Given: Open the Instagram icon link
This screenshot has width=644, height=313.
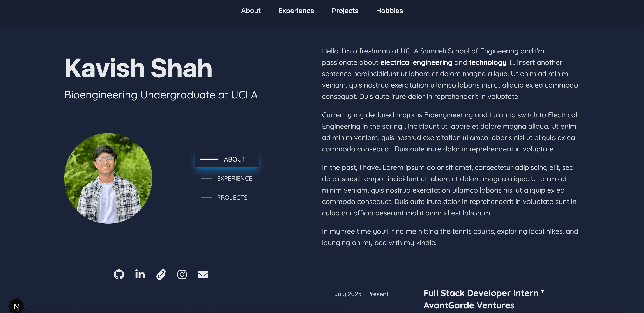Looking at the screenshot, I should coord(182,274).
